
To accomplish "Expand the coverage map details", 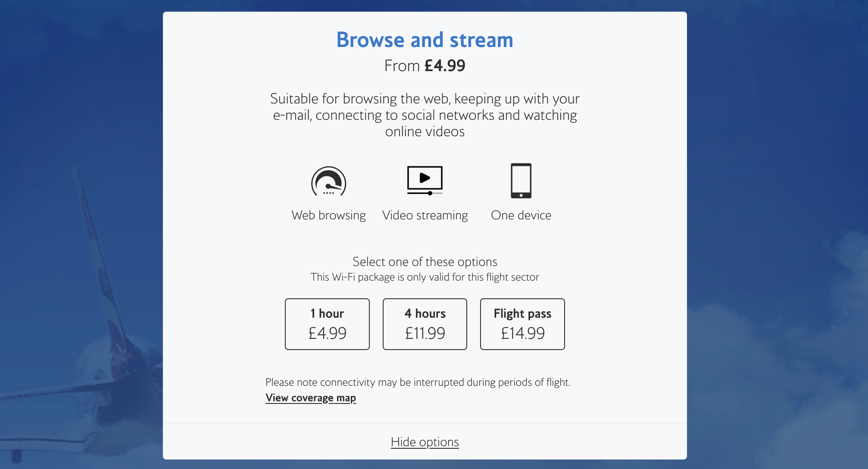I will click(310, 397).
